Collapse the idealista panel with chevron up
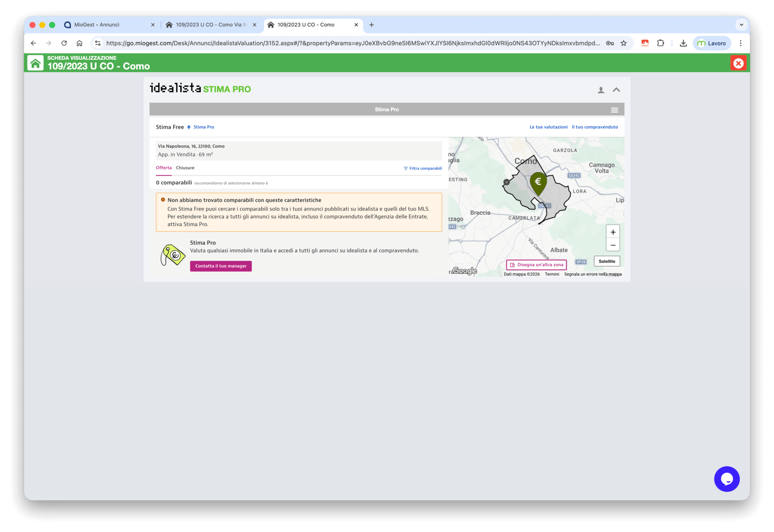 (616, 90)
